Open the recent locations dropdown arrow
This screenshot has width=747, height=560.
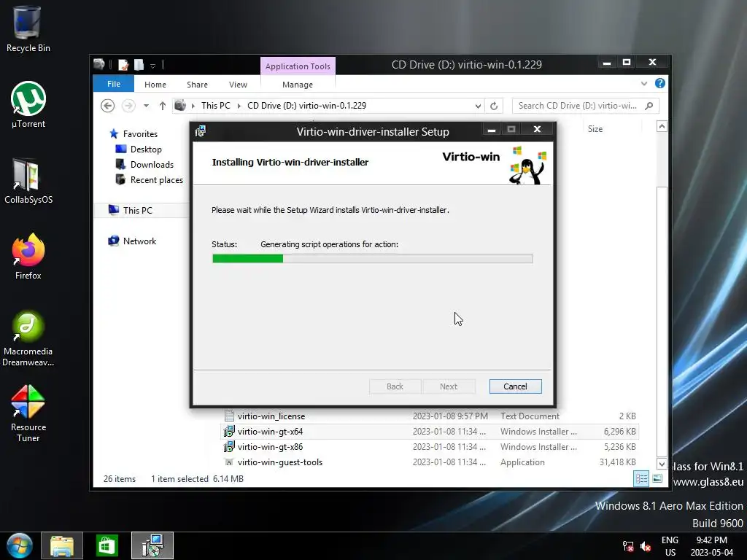pos(146,106)
